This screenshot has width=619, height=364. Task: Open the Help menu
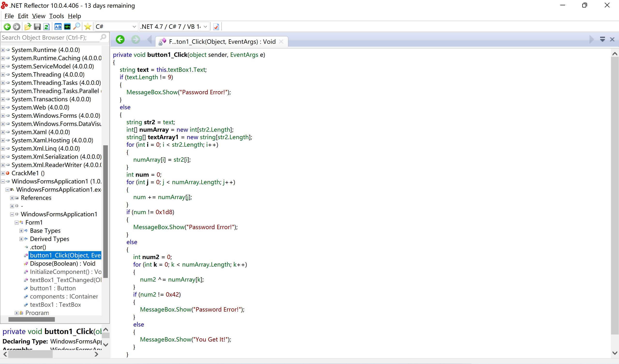coord(74,16)
